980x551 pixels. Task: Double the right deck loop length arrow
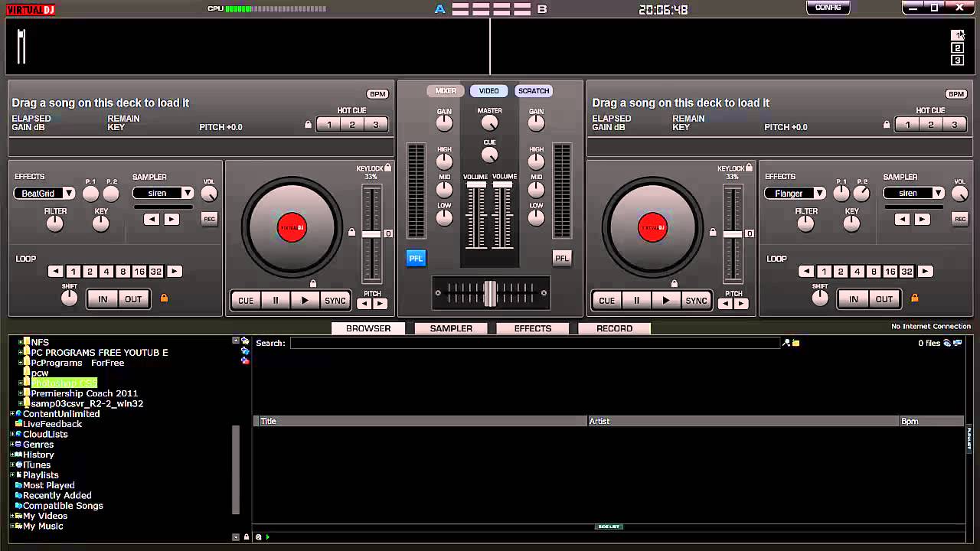coord(926,272)
